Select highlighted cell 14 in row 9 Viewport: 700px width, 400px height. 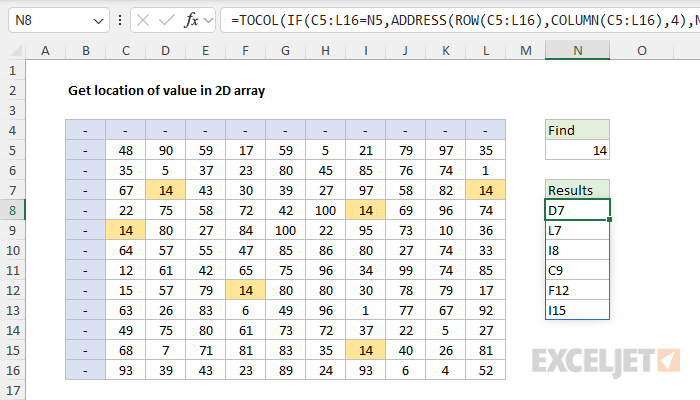coord(125,230)
